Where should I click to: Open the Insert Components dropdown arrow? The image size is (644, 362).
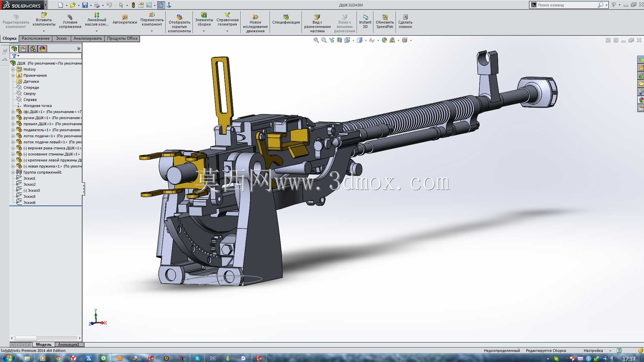click(x=44, y=31)
